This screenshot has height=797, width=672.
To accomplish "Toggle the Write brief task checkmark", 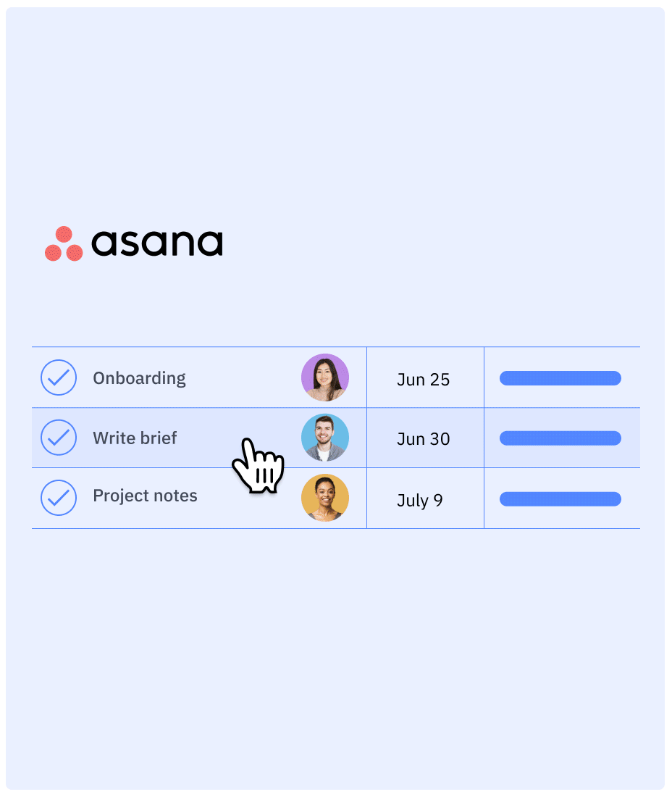I will (x=59, y=438).
